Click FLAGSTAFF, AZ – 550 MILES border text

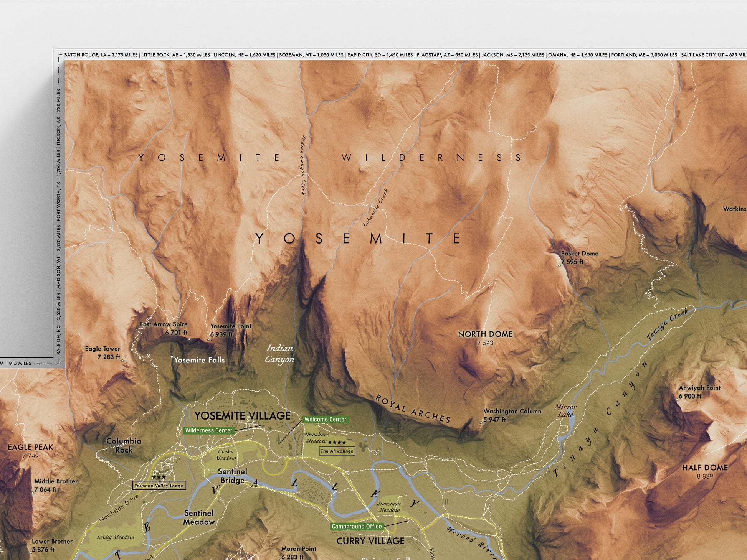click(x=447, y=55)
